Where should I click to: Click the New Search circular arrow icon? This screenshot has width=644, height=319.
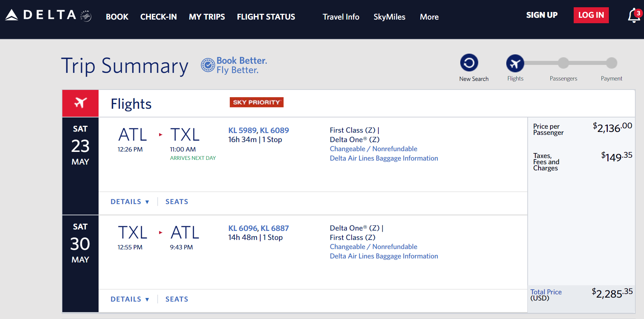[x=469, y=63]
